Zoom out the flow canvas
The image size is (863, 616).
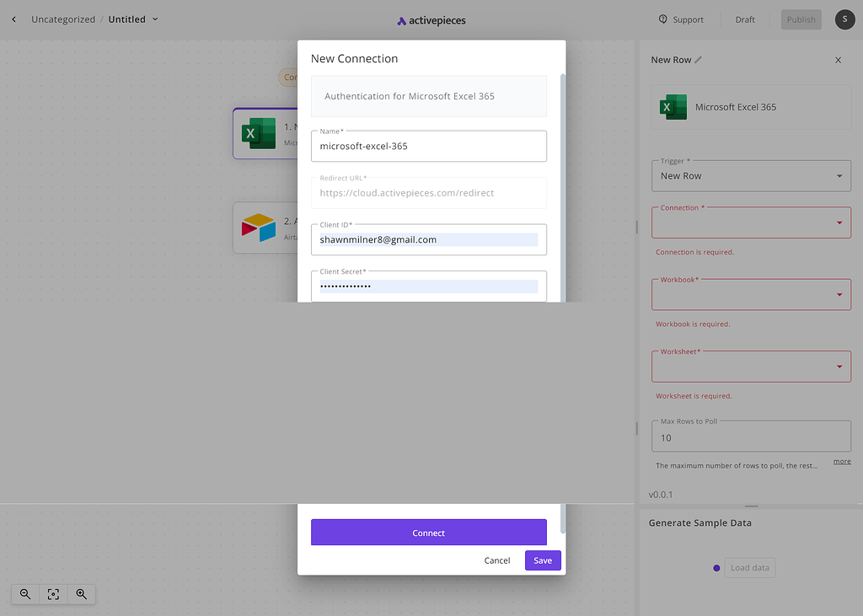[25, 594]
